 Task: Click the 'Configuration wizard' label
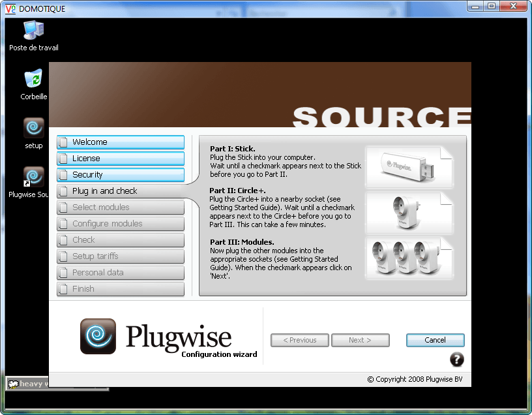tap(219, 354)
